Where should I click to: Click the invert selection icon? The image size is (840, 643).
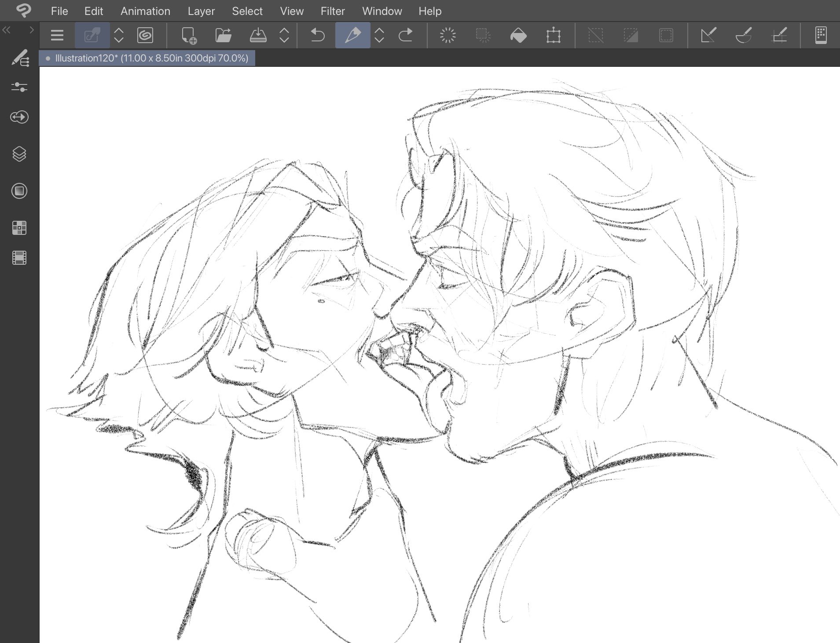[631, 35]
